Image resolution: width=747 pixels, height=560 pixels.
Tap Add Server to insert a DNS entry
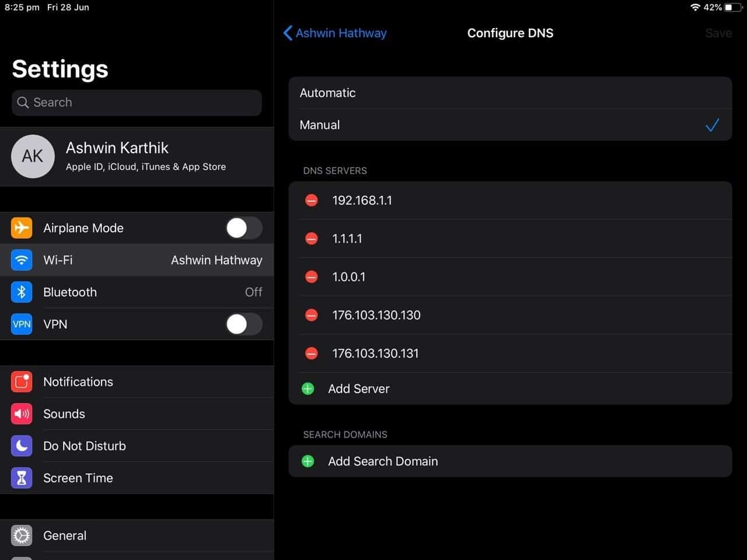(x=358, y=388)
